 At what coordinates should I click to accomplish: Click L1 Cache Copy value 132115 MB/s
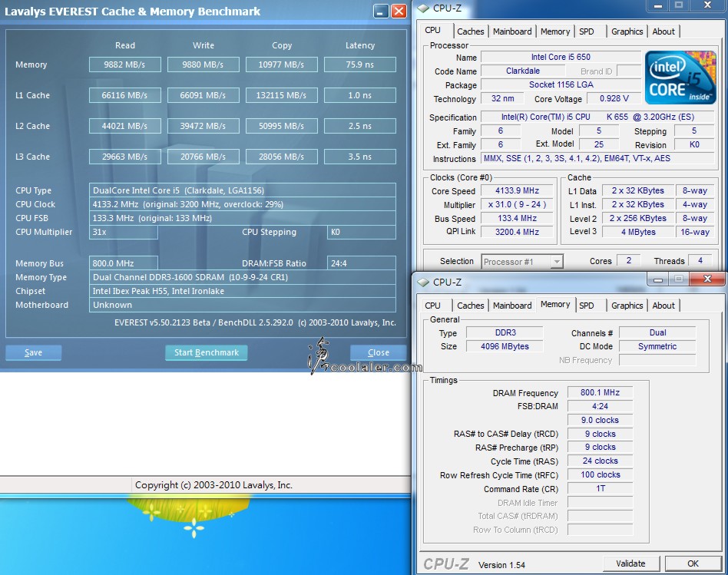281,95
